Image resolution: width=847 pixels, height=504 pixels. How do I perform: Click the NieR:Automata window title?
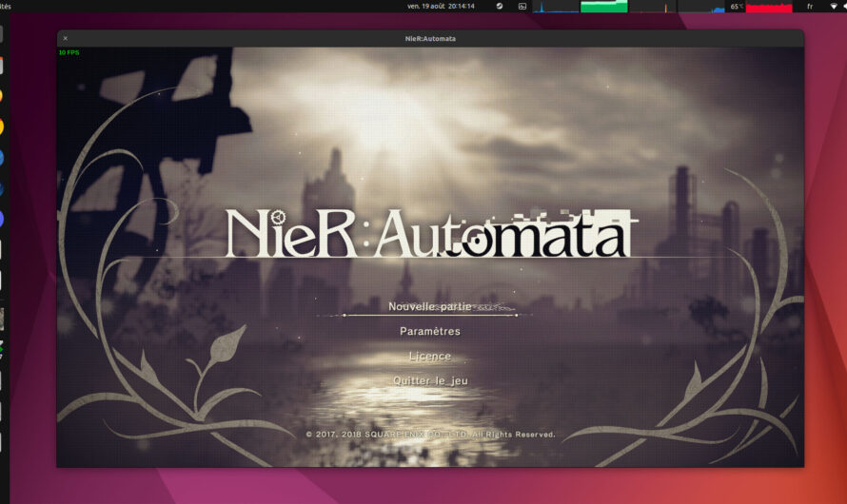(x=430, y=38)
